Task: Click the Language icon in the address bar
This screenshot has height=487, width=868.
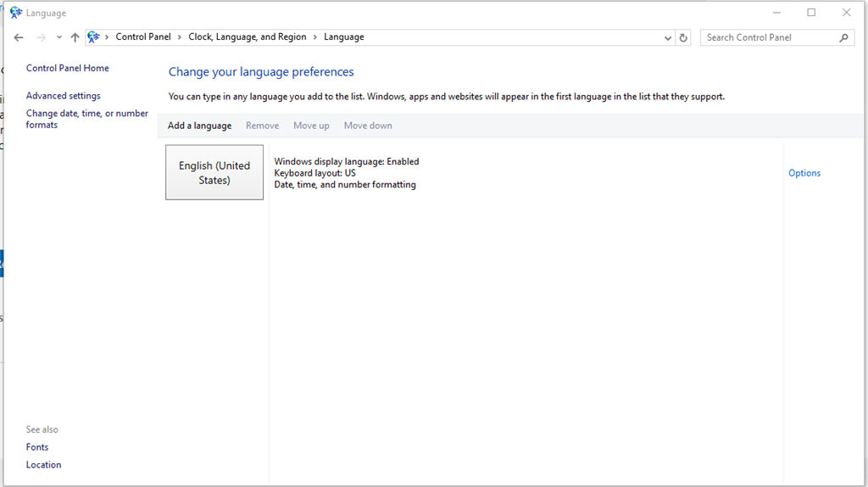Action: (x=93, y=37)
